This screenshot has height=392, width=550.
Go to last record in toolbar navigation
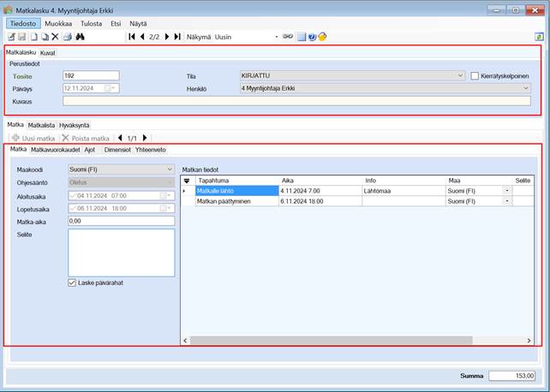pos(177,38)
